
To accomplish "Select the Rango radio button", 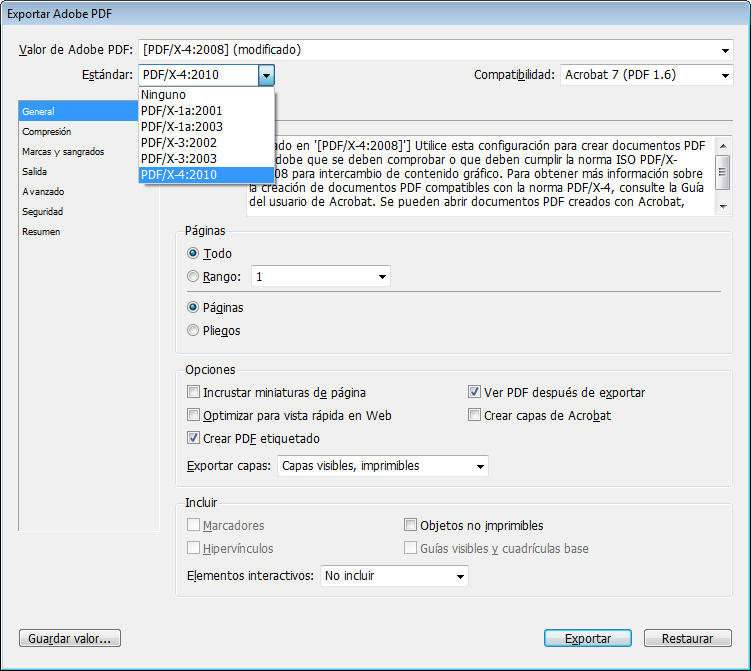I will tap(193, 276).
